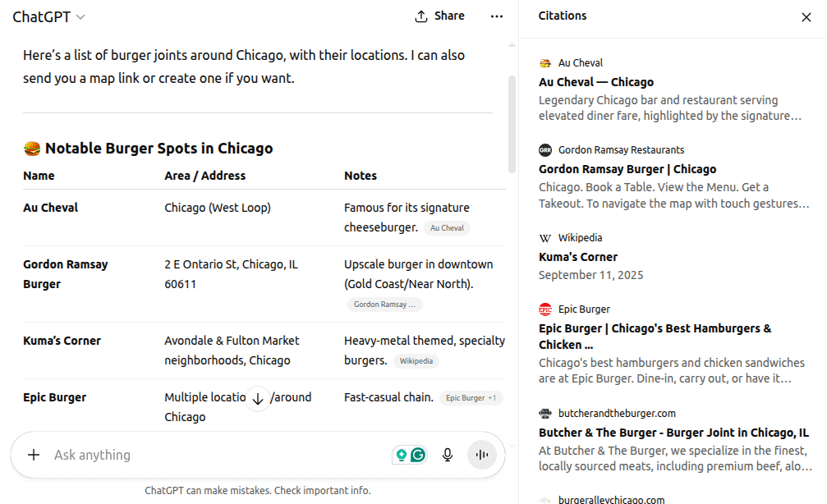Open the three-dot options menu
The image size is (827, 504).
[497, 16]
